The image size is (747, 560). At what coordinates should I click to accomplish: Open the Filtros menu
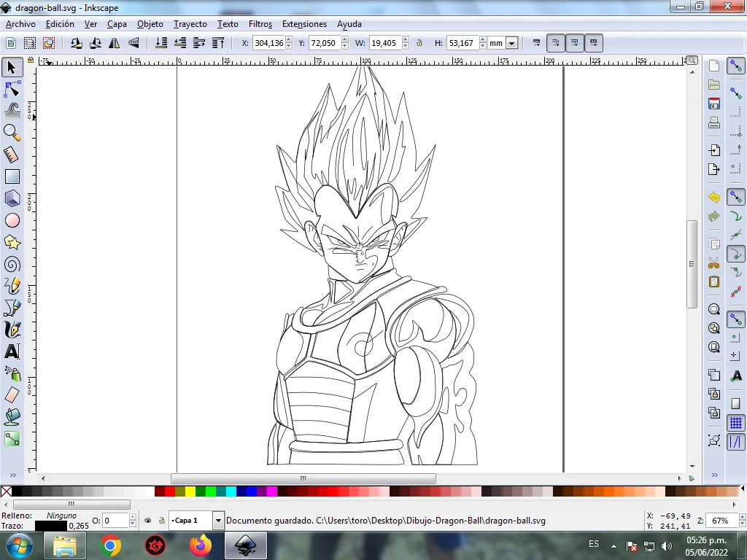click(260, 24)
